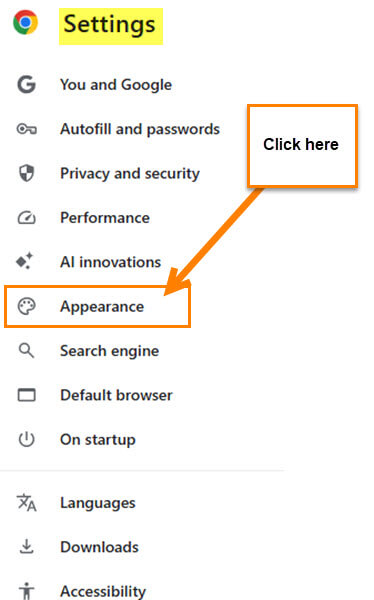Click the 'Click here' callout box

pyautogui.click(x=302, y=146)
